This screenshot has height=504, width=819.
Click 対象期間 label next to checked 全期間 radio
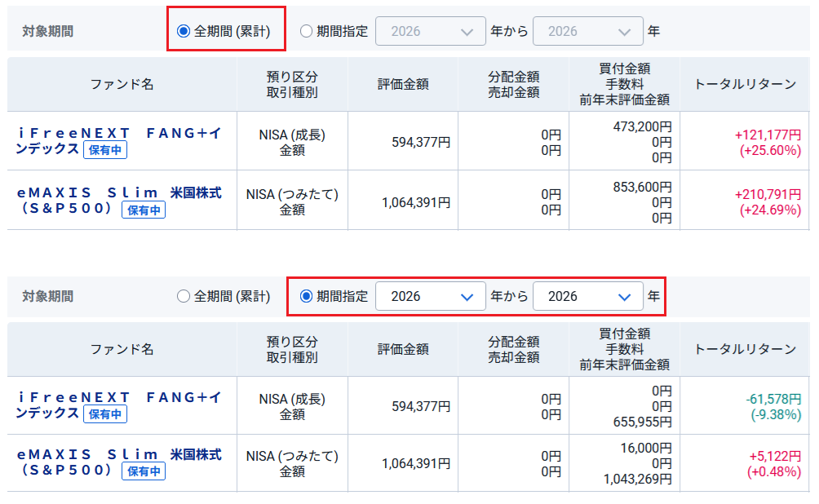pos(47,31)
